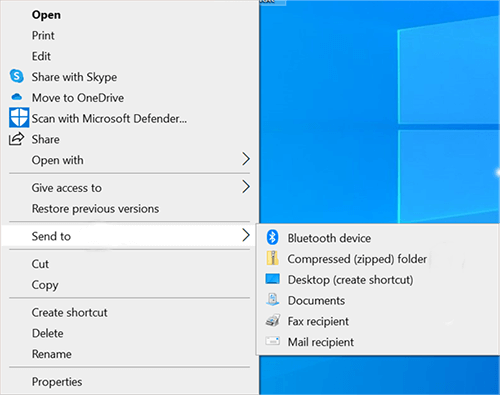
Task: Click the Bluetooth icon in the submenu
Action: click(x=272, y=237)
